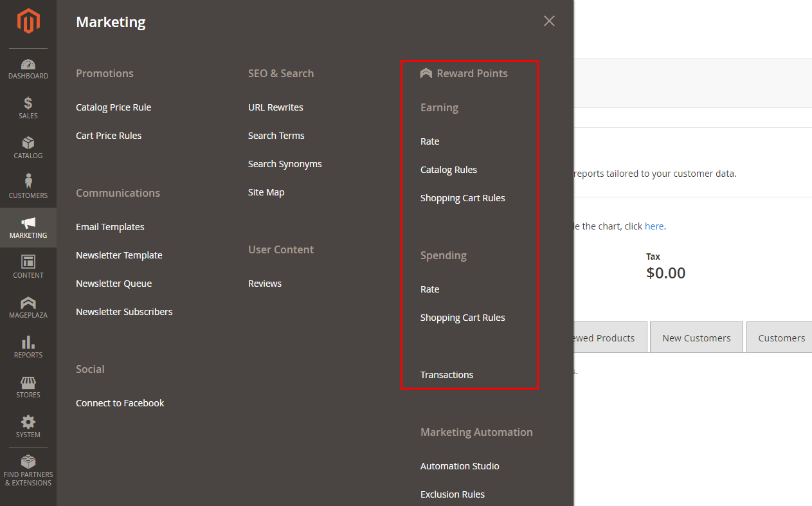Screen dimensions: 812x506
Task: Click the blue 'here' link
Action: point(654,226)
